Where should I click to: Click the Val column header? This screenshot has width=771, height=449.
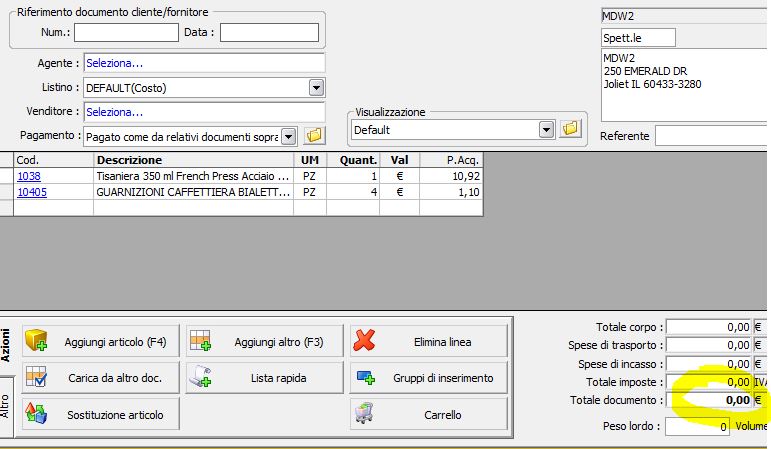click(399, 160)
